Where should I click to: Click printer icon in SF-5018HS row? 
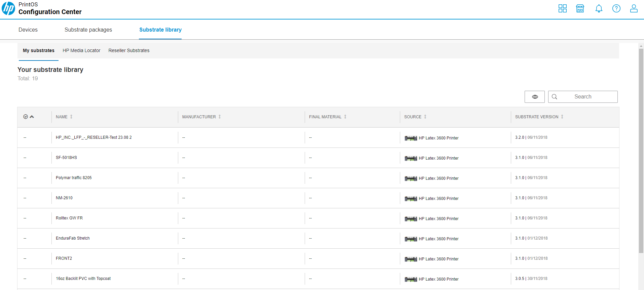(x=411, y=158)
